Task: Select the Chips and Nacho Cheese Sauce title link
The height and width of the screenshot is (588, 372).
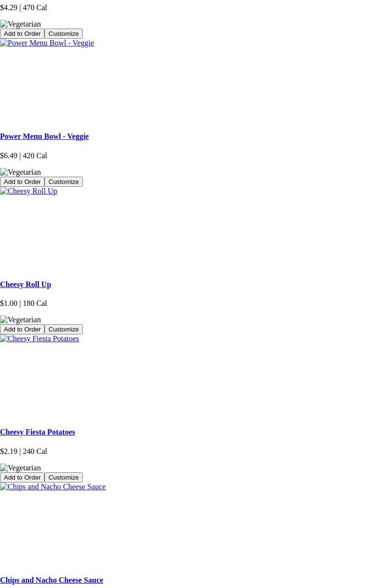Action: (x=51, y=580)
